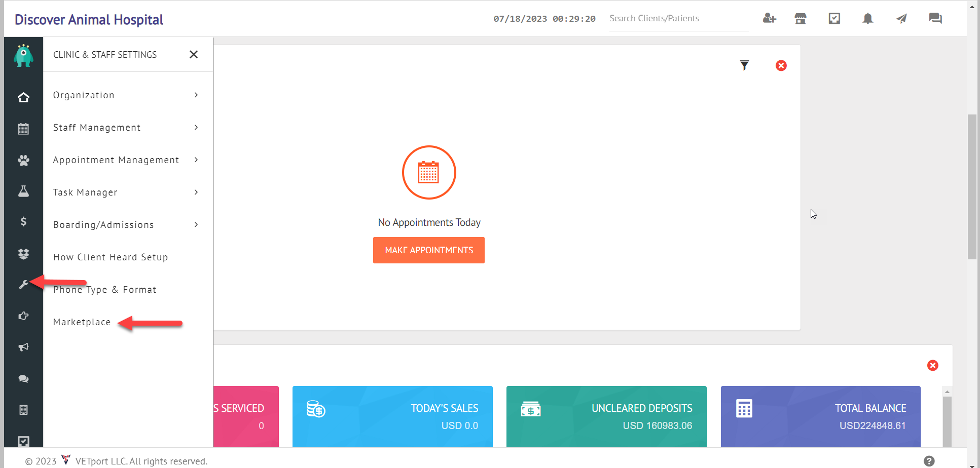Close the sales summary widget red X
980x468 pixels.
click(x=933, y=365)
